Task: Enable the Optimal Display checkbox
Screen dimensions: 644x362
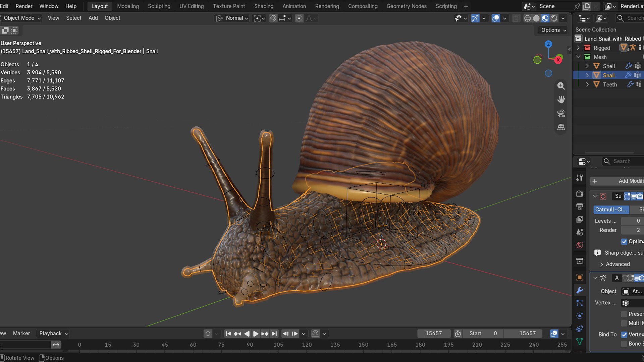Action: pyautogui.click(x=624, y=241)
